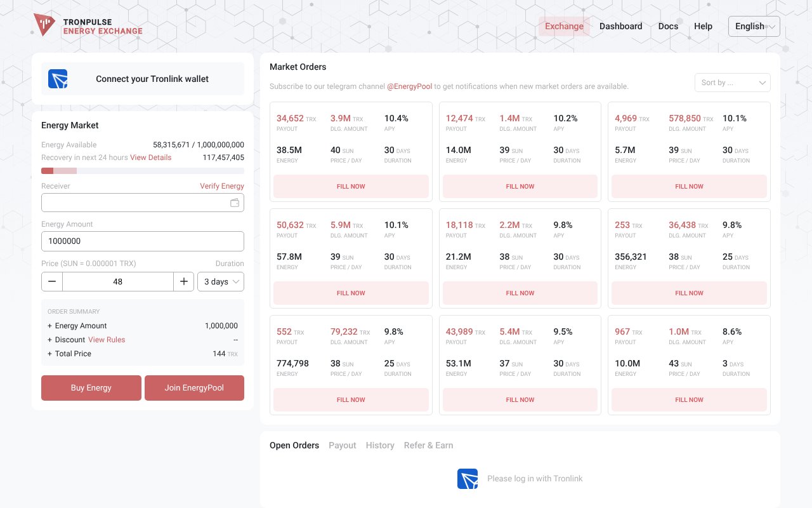This screenshot has height=508, width=812.
Task: Click the Buy Energy button
Action: 91,387
